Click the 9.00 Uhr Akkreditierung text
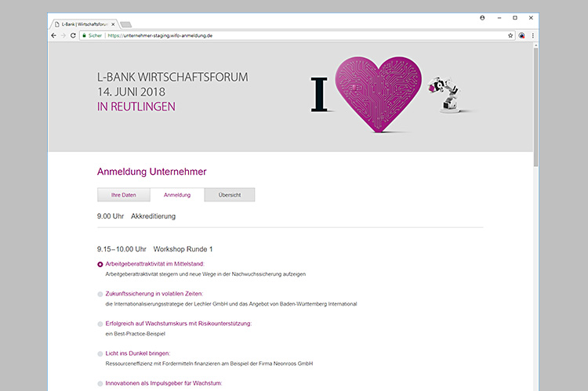 (136, 216)
